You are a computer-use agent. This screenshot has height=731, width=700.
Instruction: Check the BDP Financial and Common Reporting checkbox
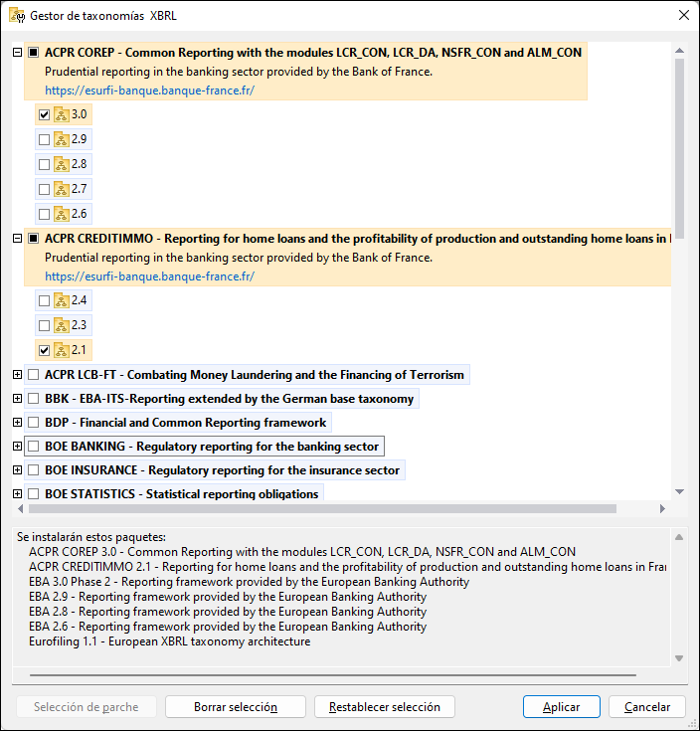coord(34,423)
